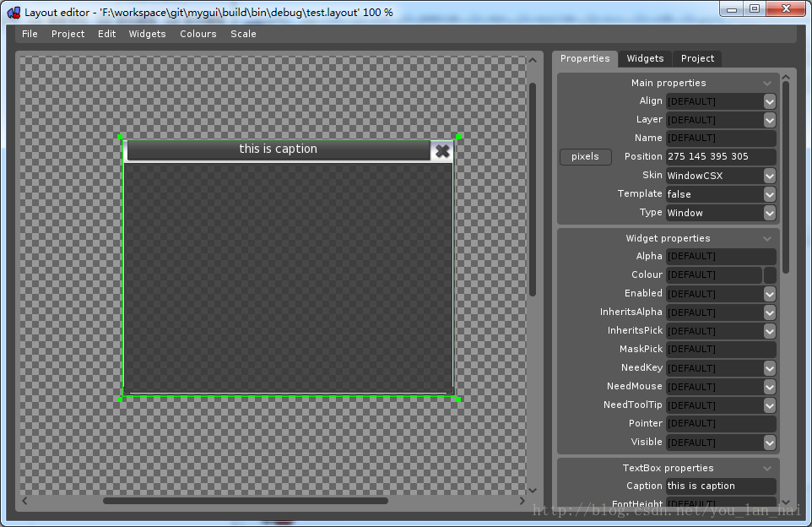Image resolution: width=812 pixels, height=527 pixels.
Task: Collapse the TextBox properties section
Action: 767,469
